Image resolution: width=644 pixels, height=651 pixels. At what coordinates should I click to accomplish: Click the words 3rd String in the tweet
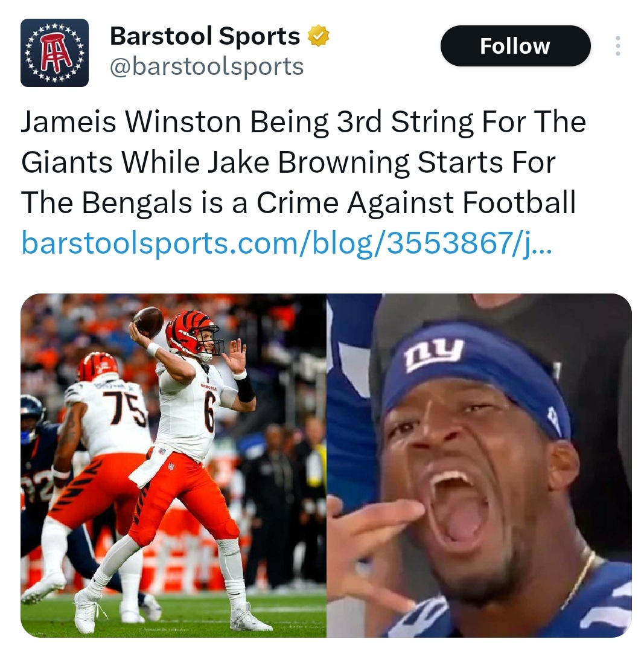point(404,122)
